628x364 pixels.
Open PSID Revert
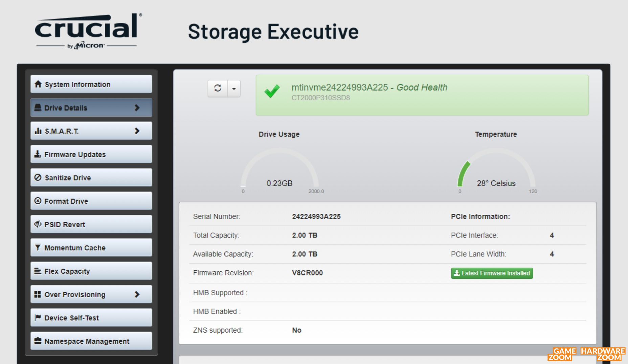coord(91,224)
